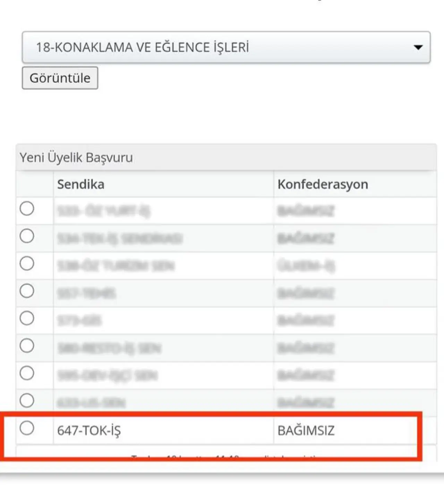This screenshot has height=504, width=444.
Task: Click the Görüntüle button
Action: [x=60, y=78]
